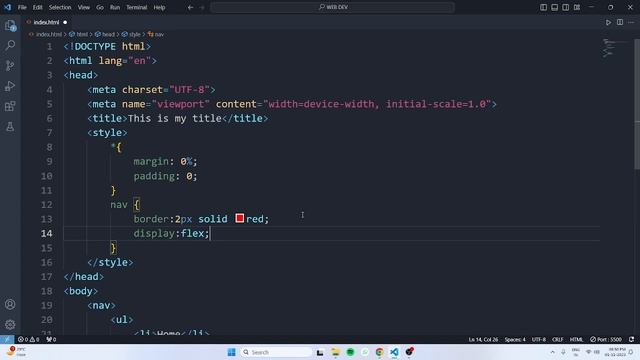Change the CRLF end of line setting
Image resolution: width=640 pixels, height=360 pixels.
point(558,339)
